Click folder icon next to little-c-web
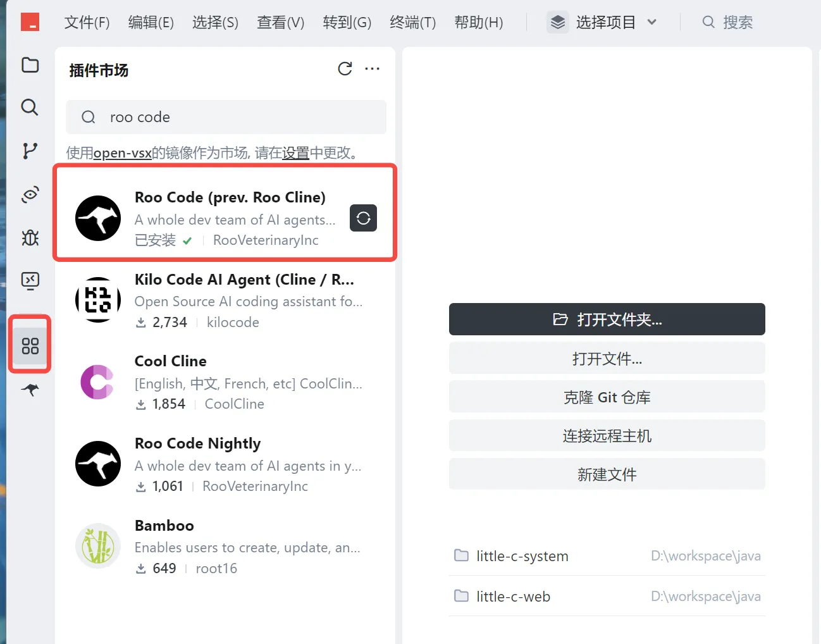 pyautogui.click(x=462, y=596)
